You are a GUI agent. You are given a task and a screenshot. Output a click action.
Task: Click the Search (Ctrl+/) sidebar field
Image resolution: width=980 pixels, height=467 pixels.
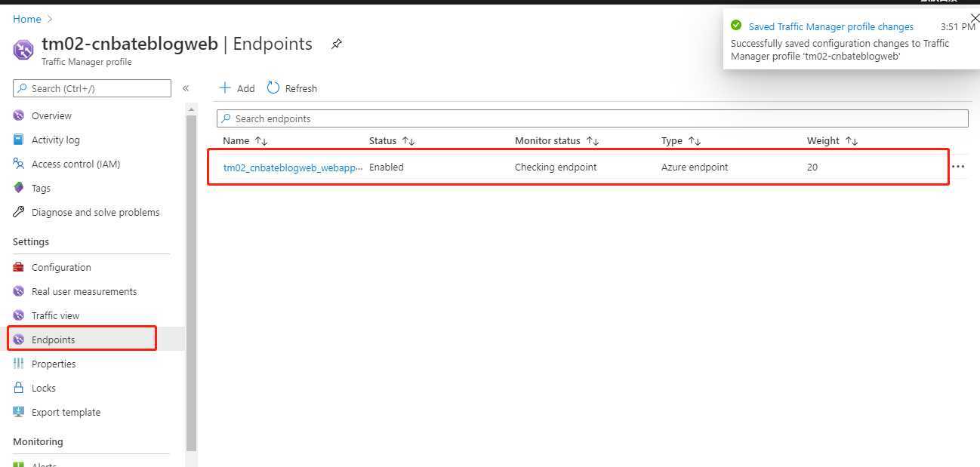pyautogui.click(x=92, y=88)
